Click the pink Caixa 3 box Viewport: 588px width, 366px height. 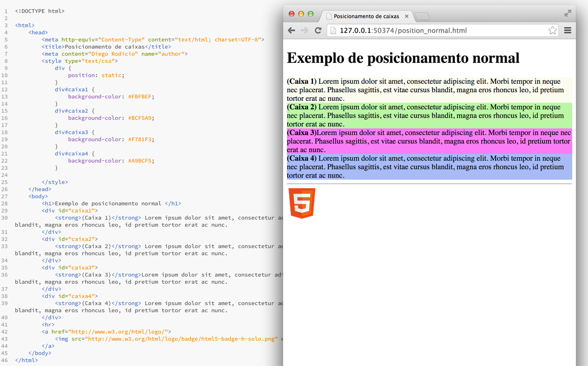pyautogui.click(x=429, y=141)
